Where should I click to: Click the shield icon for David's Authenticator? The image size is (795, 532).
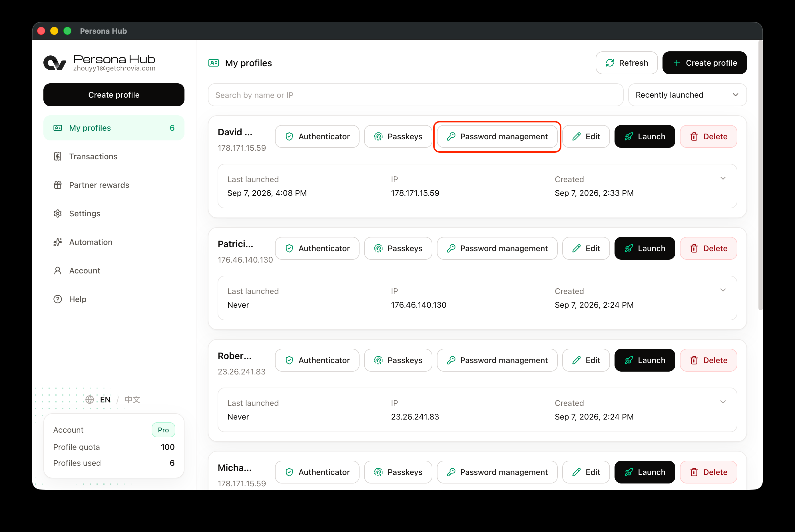(289, 136)
